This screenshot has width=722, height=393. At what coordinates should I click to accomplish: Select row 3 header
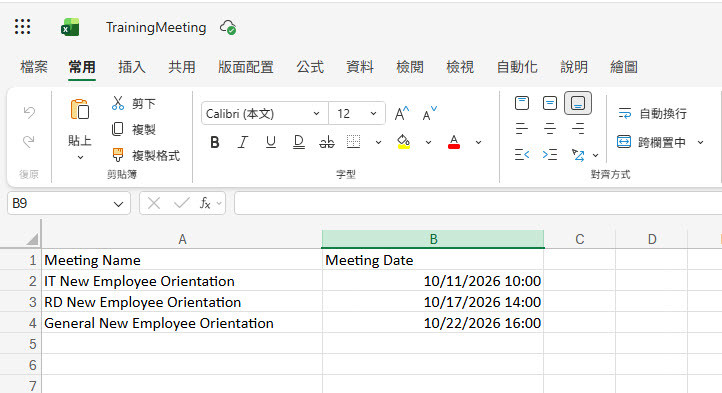coord(21,302)
